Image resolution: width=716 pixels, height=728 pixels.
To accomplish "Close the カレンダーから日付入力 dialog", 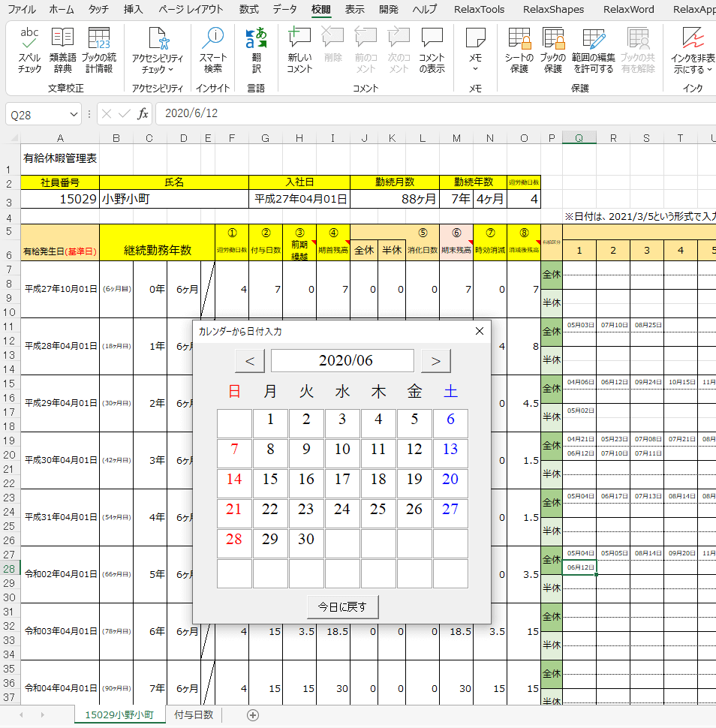I will pyautogui.click(x=480, y=331).
